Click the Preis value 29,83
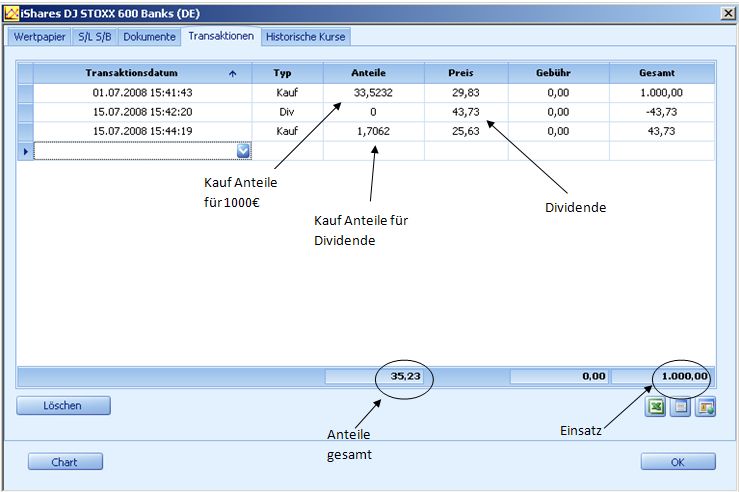 click(x=466, y=93)
